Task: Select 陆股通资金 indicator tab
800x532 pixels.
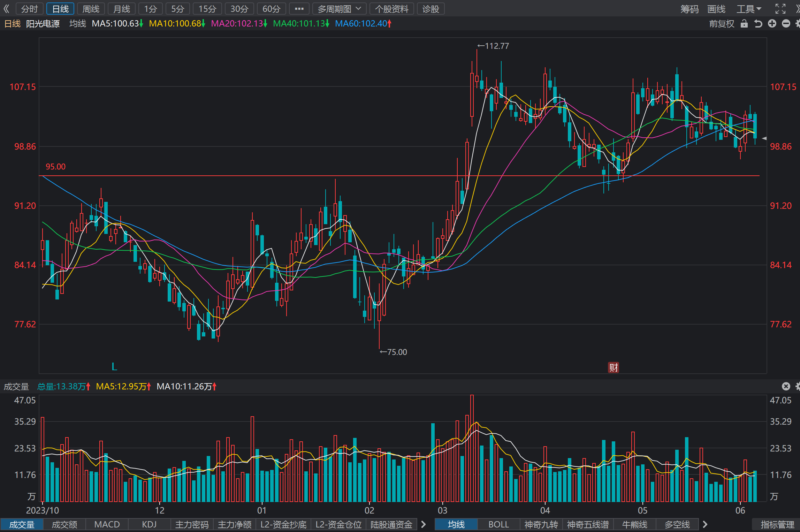Action: click(x=391, y=525)
